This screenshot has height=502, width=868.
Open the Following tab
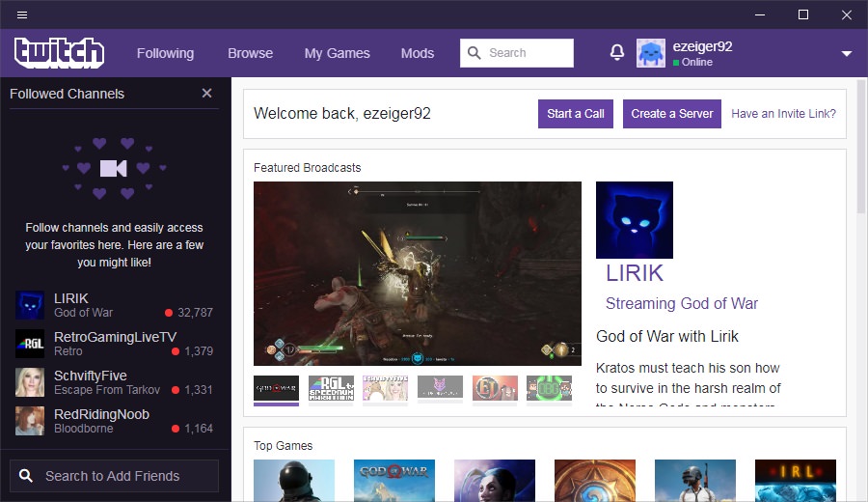click(x=165, y=53)
